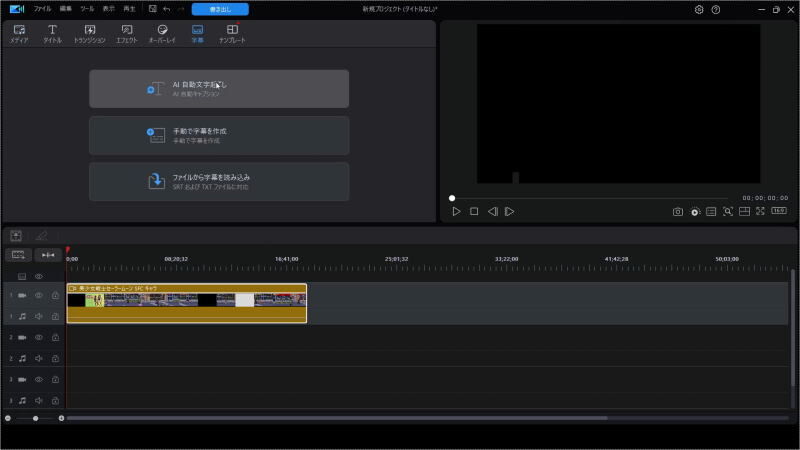The width and height of the screenshot is (800, 450).
Task: Open the 再生 menu
Action: (x=130, y=9)
